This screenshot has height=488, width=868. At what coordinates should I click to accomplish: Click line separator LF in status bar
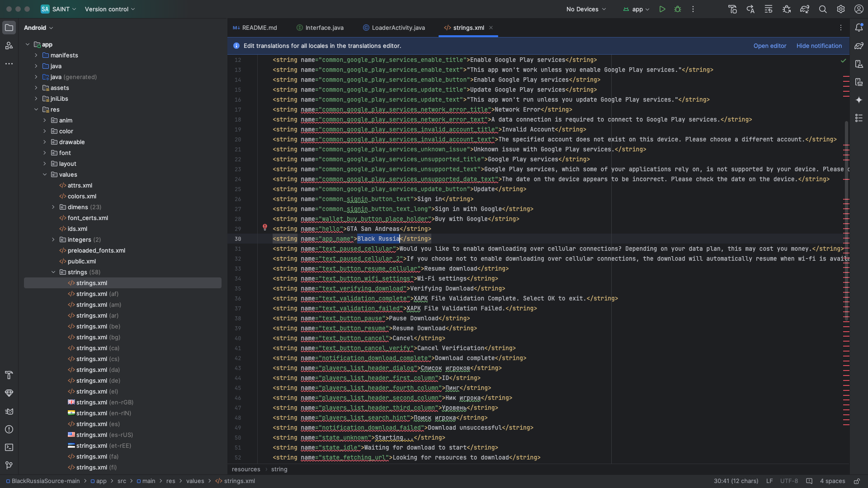769,481
